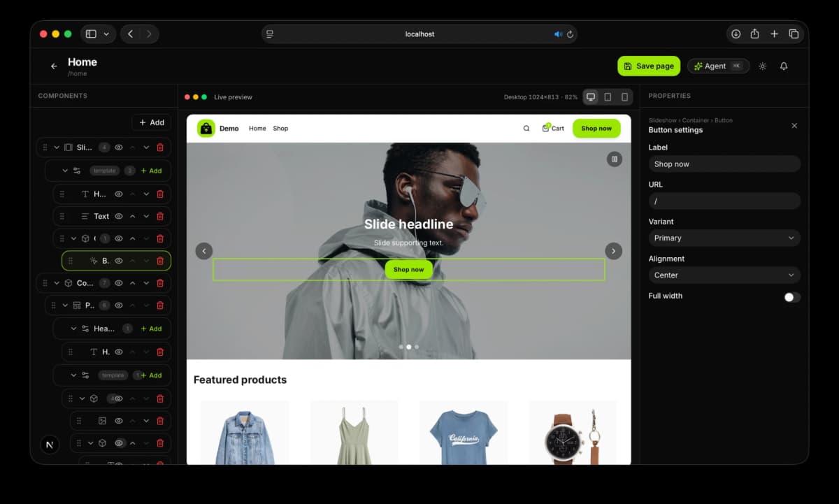Go to previous slide arrow in preview
The image size is (839, 504).
pos(204,251)
